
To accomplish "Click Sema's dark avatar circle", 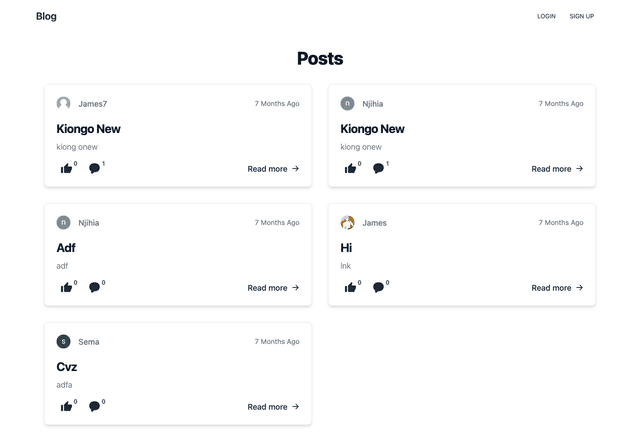I will 63,341.
